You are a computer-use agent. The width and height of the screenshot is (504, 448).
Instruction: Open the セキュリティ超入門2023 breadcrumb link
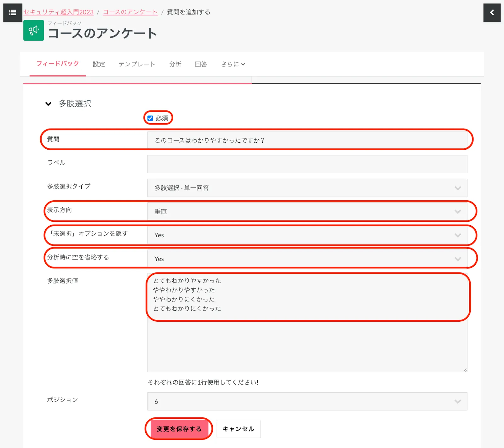point(59,12)
